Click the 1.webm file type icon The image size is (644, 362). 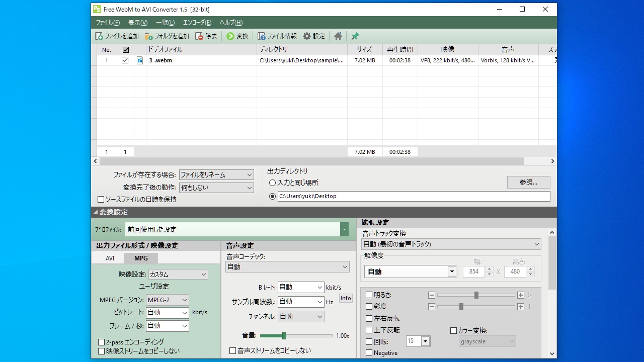[x=140, y=60]
